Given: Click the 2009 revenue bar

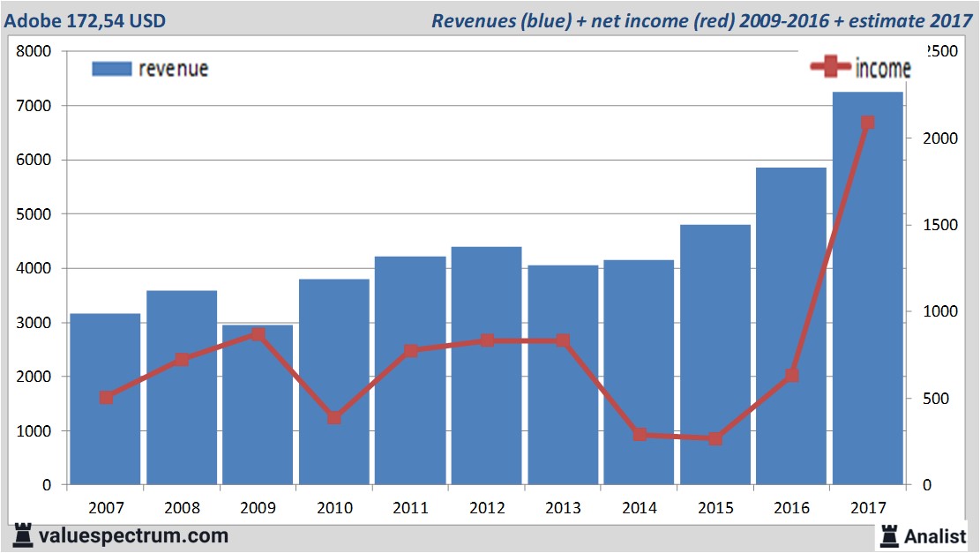Looking at the screenshot, I should (x=258, y=404).
